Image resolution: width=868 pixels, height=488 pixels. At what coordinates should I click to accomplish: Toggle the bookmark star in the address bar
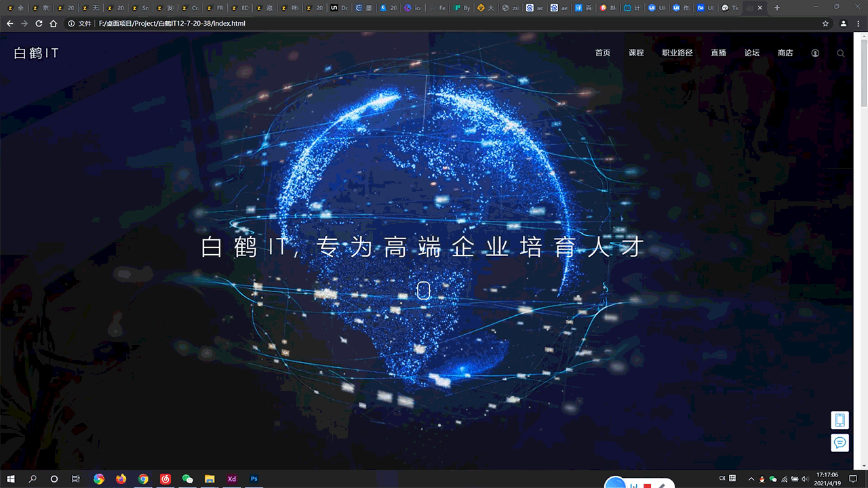(825, 23)
